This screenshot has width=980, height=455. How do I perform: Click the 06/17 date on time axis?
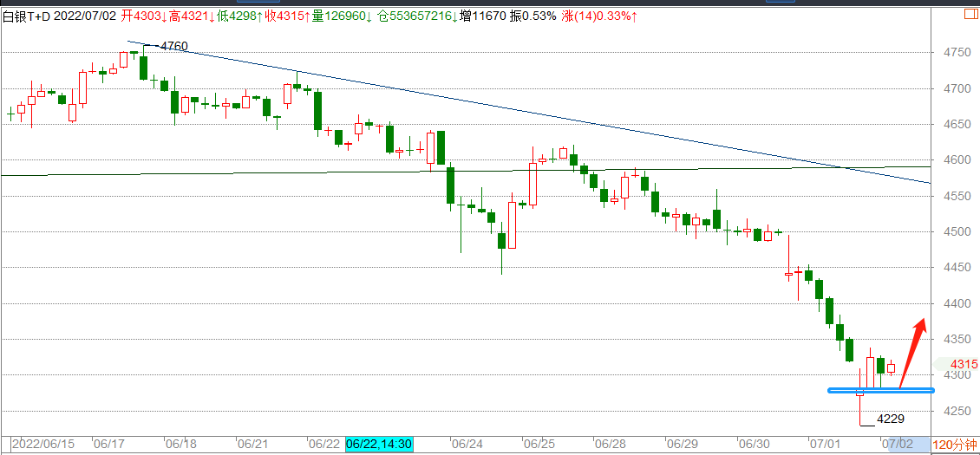click(x=108, y=445)
